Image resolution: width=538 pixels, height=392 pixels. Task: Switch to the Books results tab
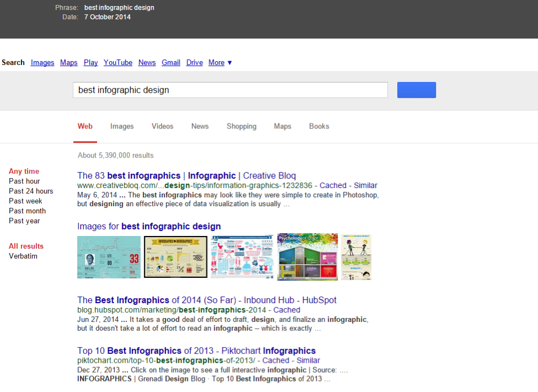[x=319, y=126]
